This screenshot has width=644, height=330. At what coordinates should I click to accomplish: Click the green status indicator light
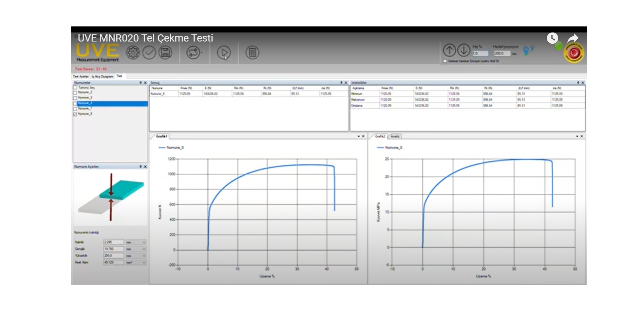point(558,46)
